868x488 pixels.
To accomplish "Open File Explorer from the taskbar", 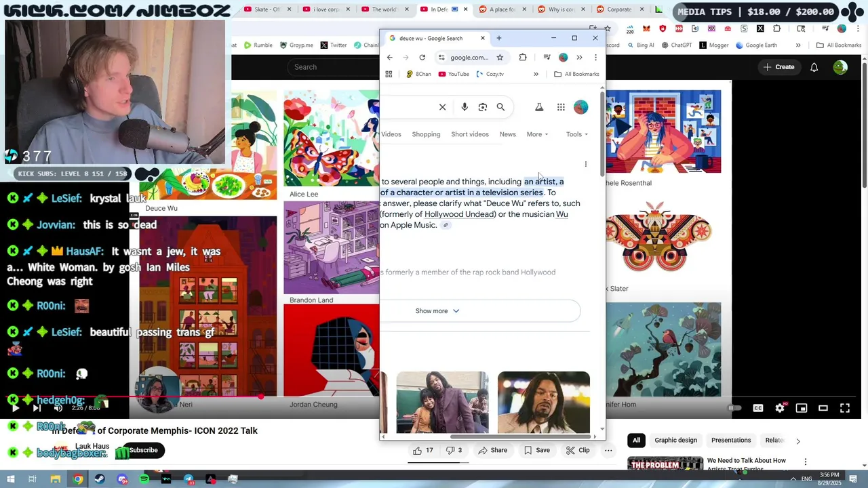I will 56,479.
